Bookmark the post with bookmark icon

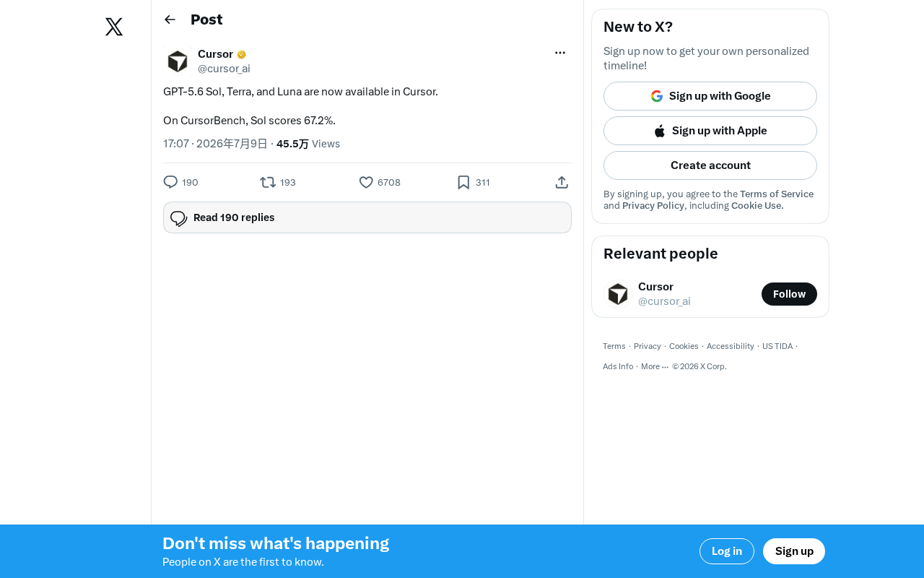tap(463, 182)
